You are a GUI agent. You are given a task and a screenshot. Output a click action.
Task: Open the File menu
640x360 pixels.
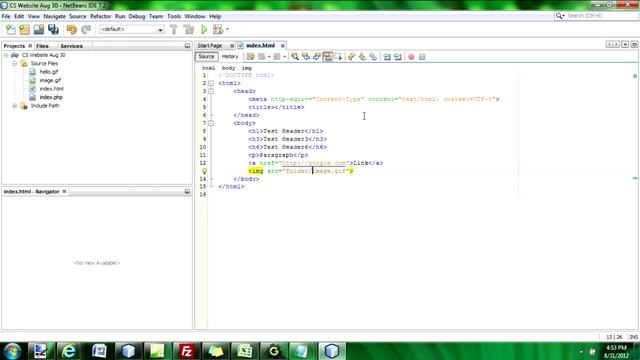[x=6, y=16]
